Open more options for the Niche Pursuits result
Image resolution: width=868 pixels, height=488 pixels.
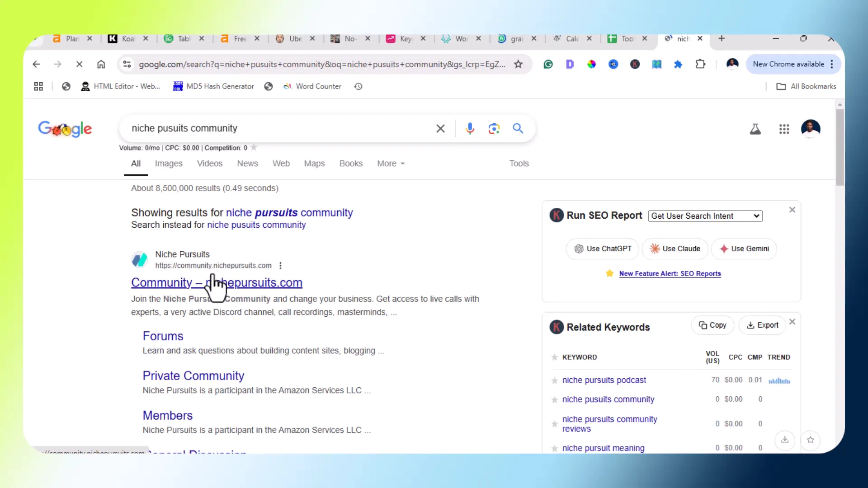coord(280,266)
